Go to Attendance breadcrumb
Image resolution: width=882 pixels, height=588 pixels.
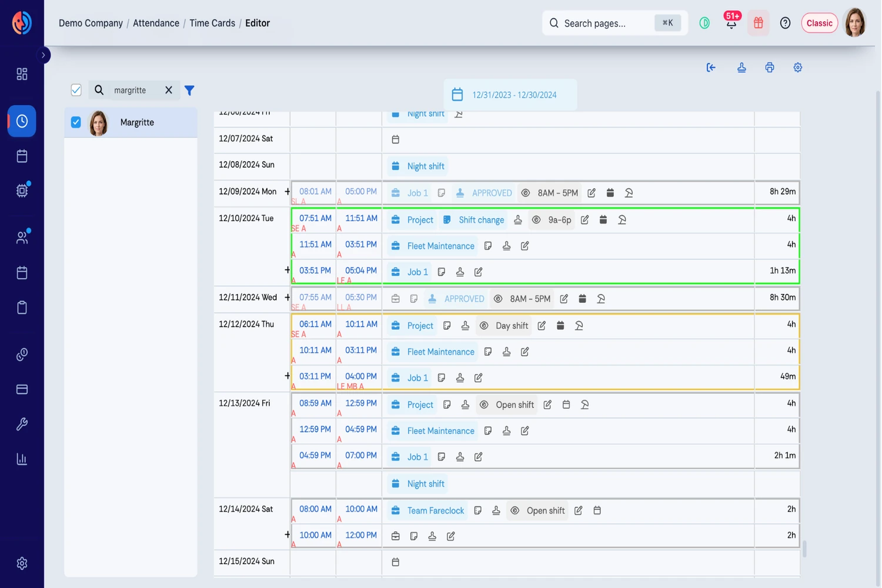point(156,23)
